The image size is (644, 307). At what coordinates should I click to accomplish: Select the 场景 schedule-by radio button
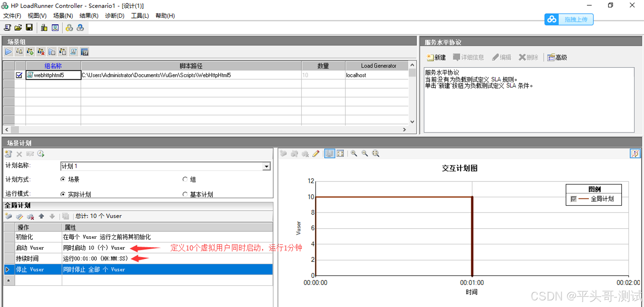click(63, 179)
